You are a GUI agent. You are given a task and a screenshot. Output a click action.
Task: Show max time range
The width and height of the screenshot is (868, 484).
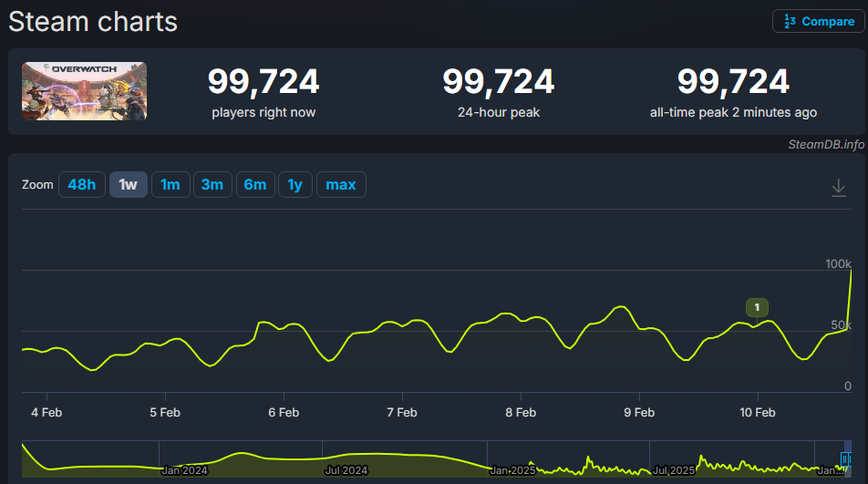341,185
